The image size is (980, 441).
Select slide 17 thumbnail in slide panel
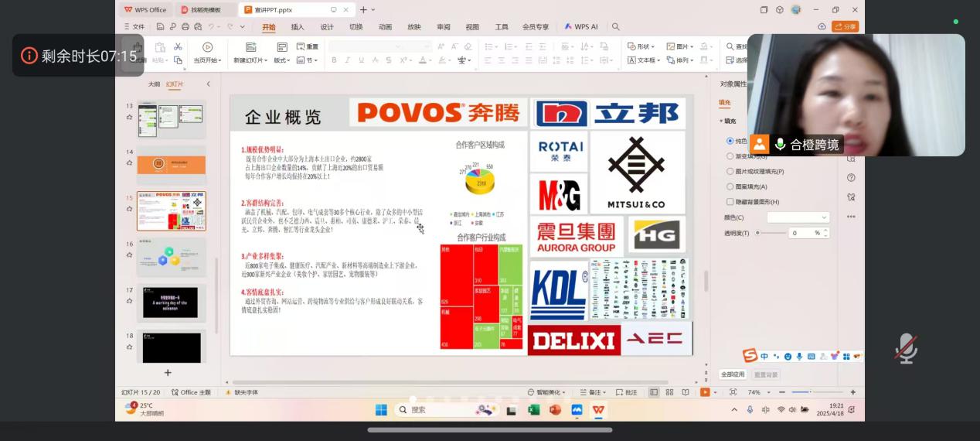click(171, 303)
